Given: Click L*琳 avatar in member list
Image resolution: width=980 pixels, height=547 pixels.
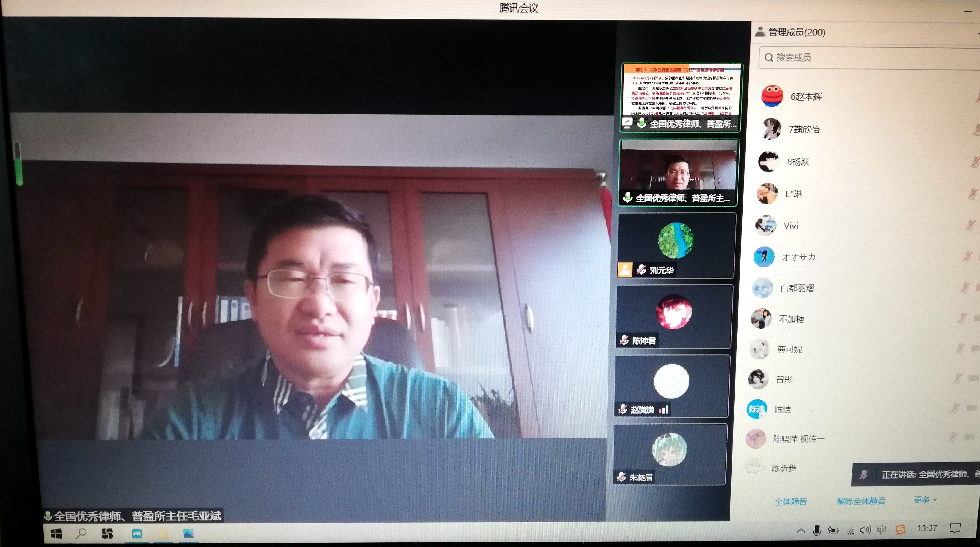Looking at the screenshot, I should click(767, 193).
